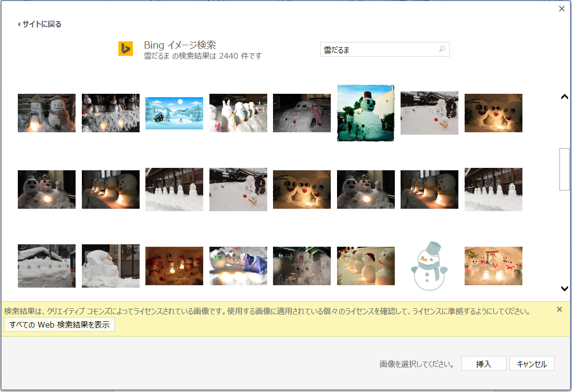Image resolution: width=572 pixels, height=392 pixels.
Task: Select the snow rabbit figures thumbnail
Action: (238, 113)
